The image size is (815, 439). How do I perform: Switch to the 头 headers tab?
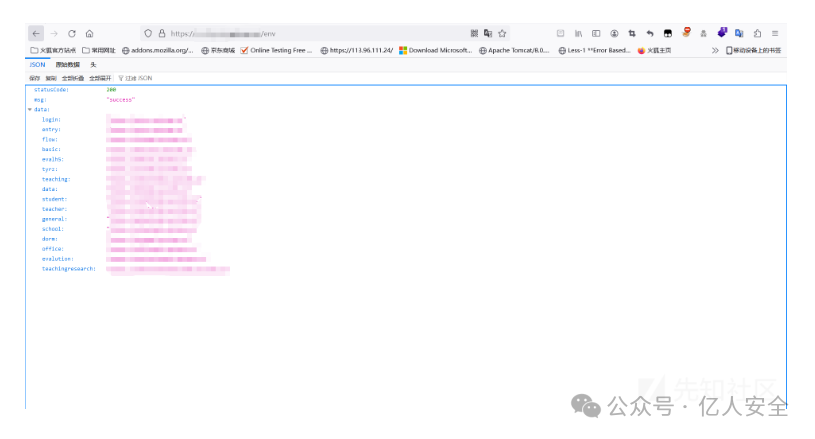coord(93,64)
